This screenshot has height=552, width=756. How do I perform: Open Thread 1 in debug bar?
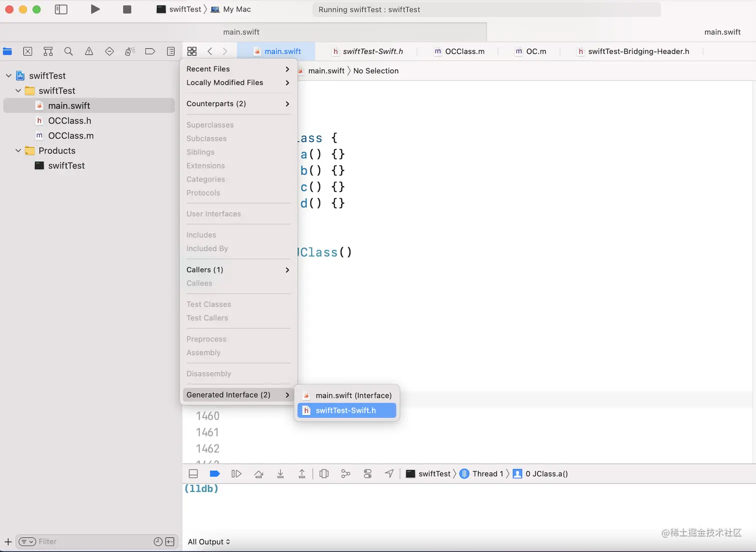pos(481,474)
